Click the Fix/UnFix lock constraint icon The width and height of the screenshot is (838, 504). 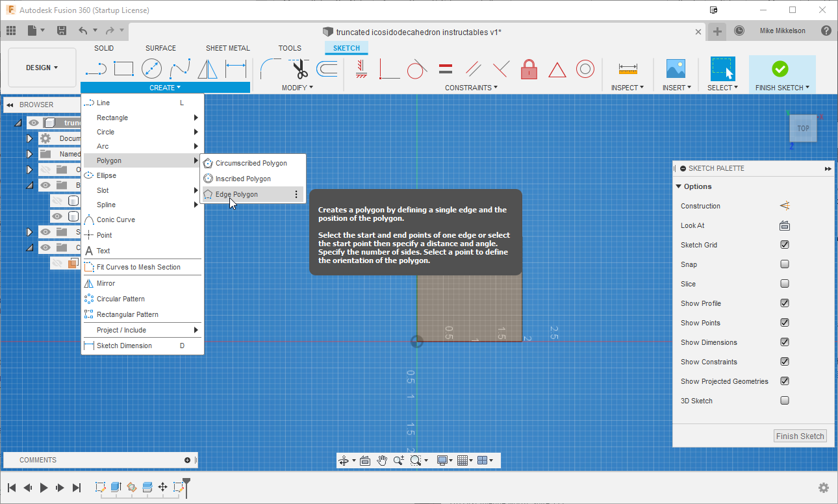[x=529, y=68]
